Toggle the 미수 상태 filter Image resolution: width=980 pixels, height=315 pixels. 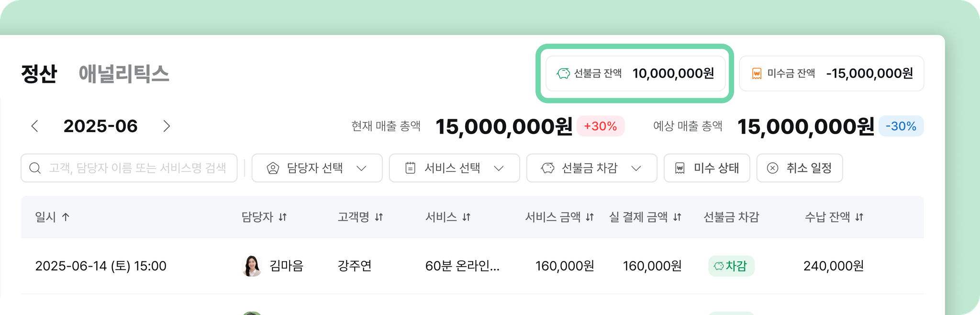707,168
